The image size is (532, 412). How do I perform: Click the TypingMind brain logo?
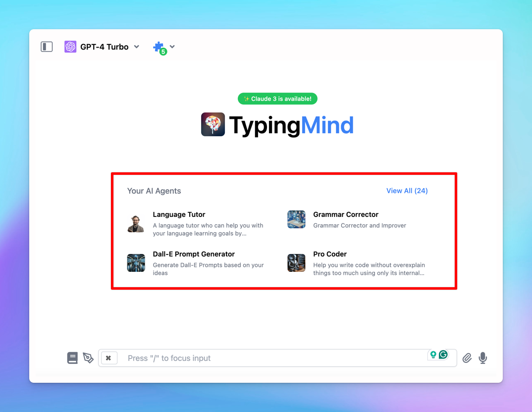213,124
